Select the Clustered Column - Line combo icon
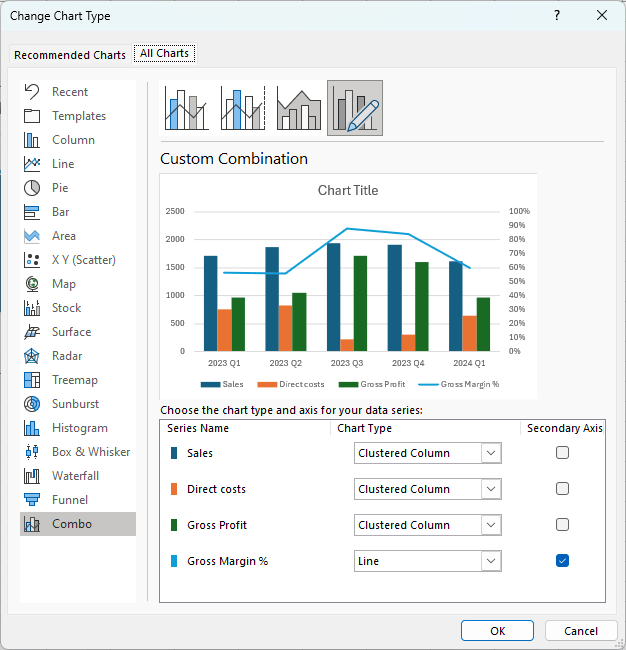Screen dimensions: 626x650 coord(187,107)
